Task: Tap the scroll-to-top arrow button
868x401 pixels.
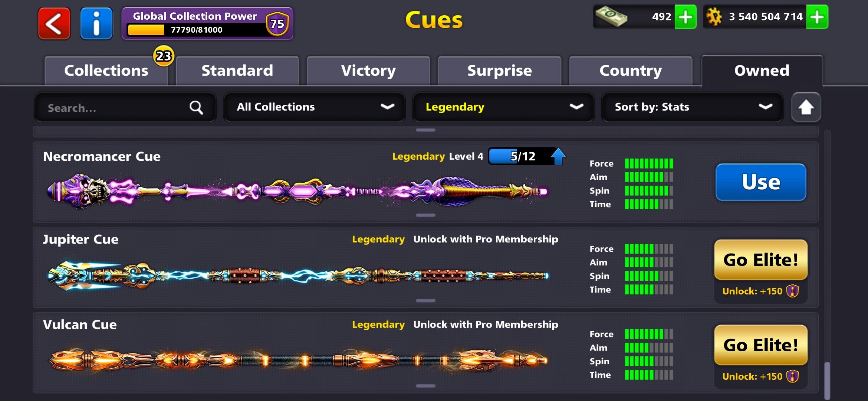Action: click(806, 107)
